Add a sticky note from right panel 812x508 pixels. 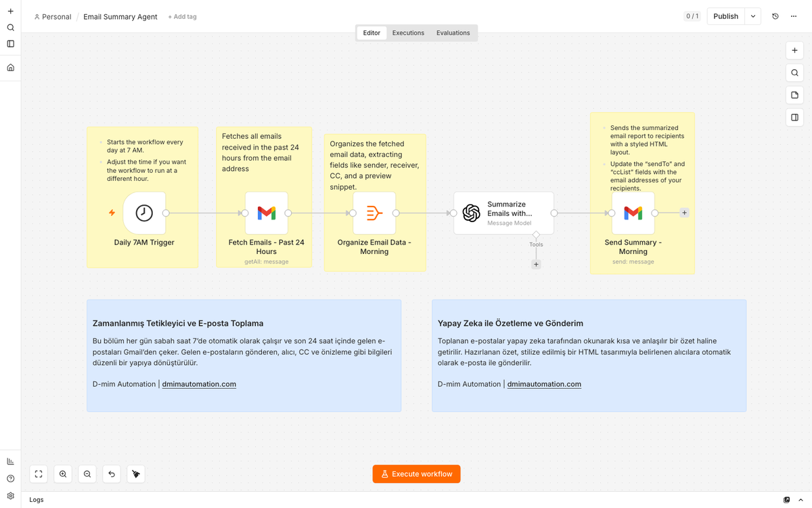coord(794,96)
